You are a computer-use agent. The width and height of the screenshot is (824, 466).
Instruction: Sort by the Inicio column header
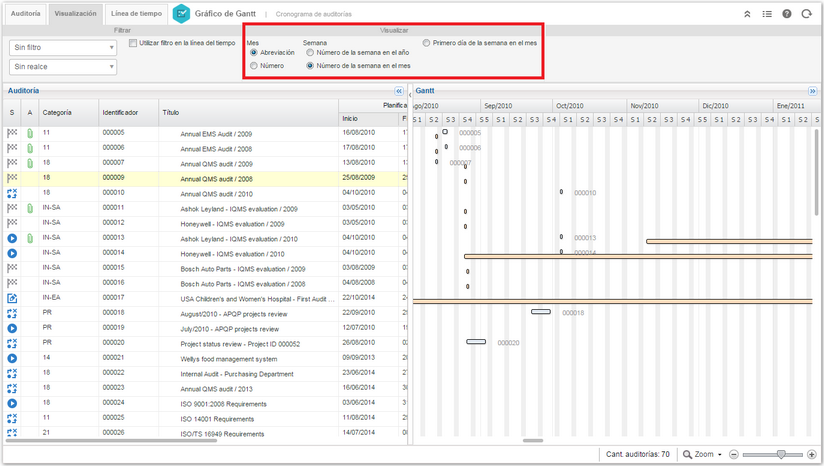point(368,119)
